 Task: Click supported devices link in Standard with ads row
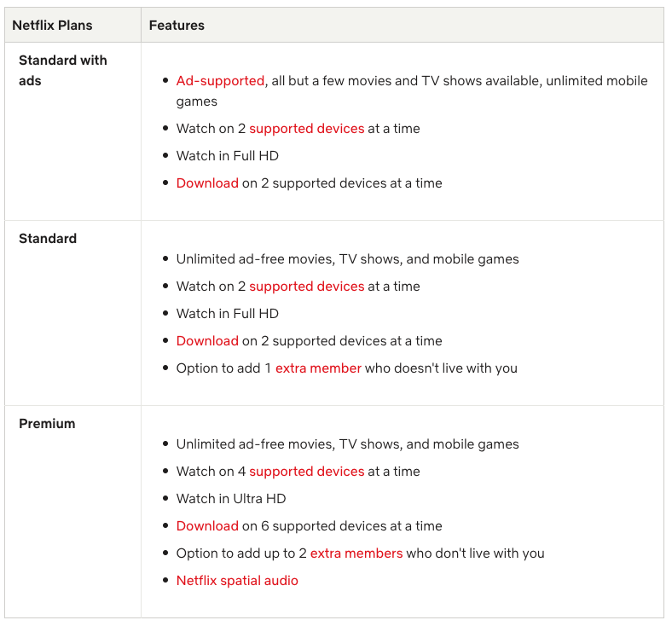306,129
